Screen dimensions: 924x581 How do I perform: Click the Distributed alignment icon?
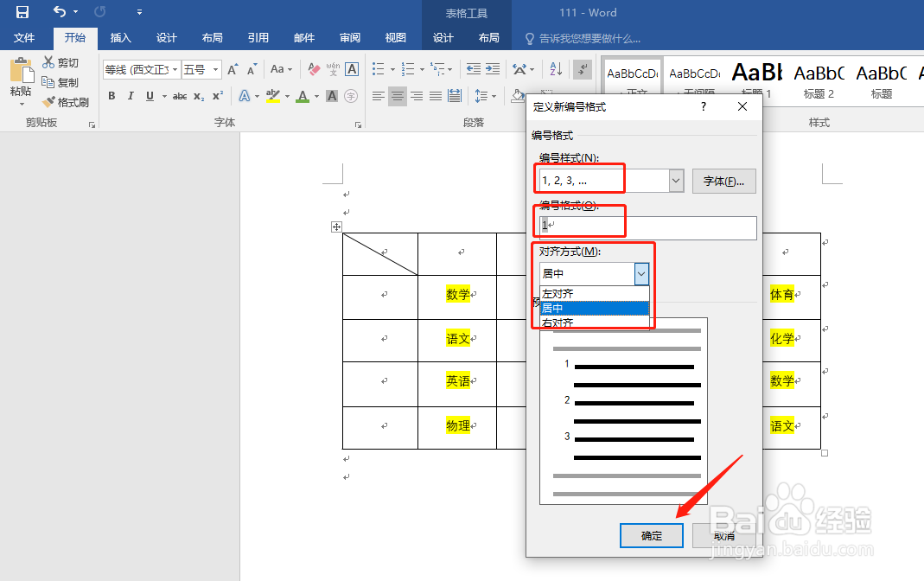click(455, 95)
